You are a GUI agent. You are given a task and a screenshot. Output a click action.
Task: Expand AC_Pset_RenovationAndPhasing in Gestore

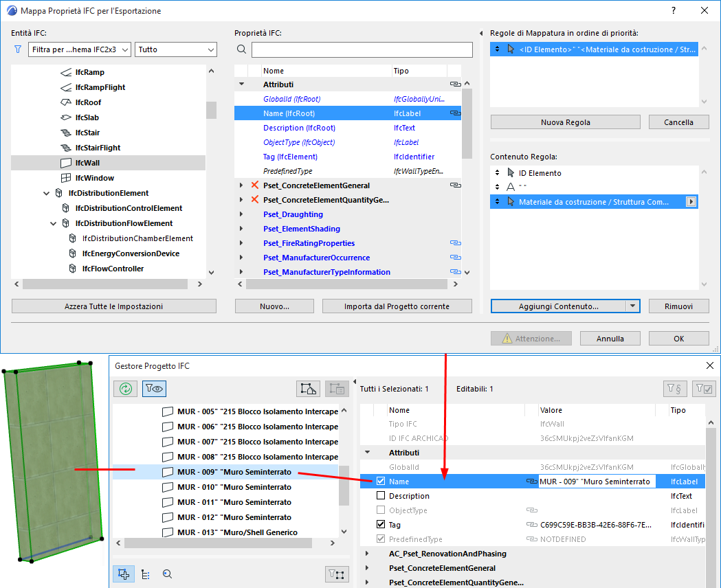click(367, 554)
